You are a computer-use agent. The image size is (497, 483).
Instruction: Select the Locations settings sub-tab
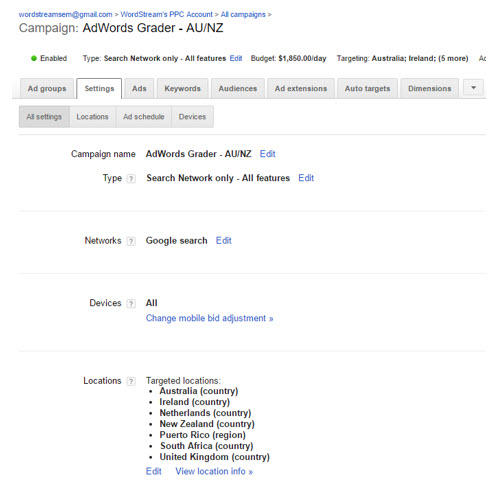click(93, 117)
